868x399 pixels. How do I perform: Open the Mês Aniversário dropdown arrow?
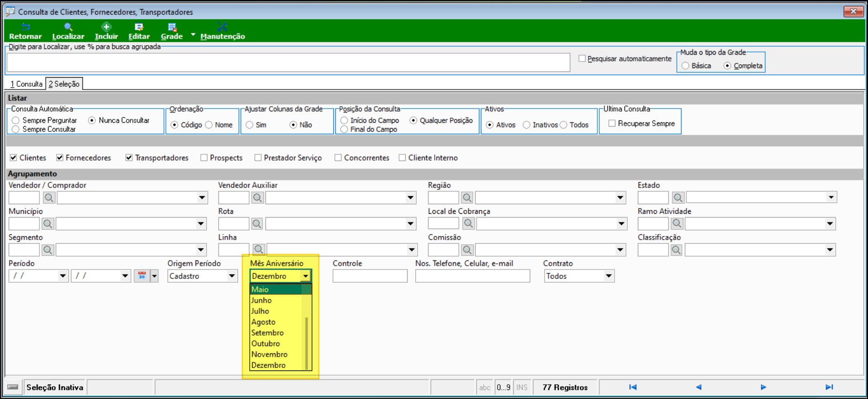coord(305,276)
